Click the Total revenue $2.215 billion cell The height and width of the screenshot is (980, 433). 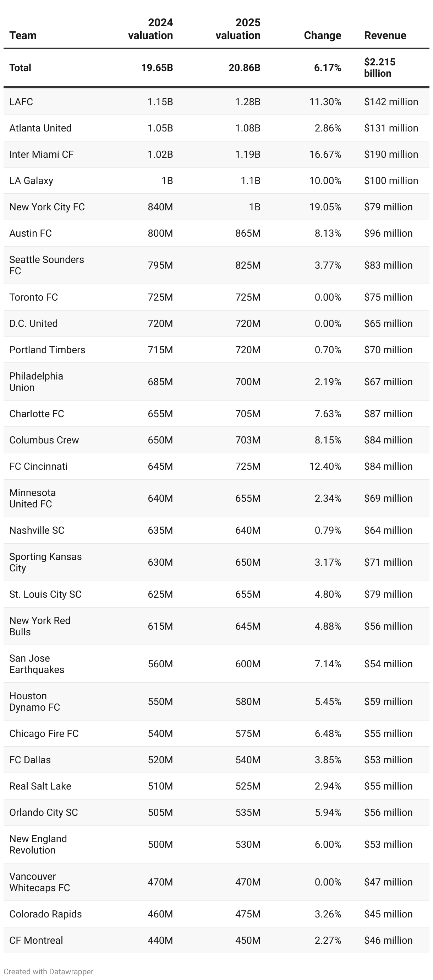pos(380,68)
